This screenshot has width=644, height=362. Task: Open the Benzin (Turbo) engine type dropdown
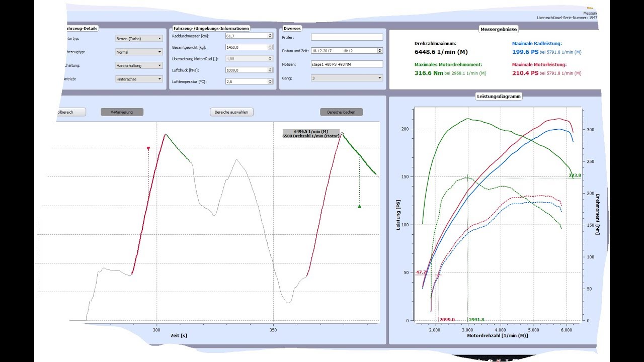coord(138,38)
